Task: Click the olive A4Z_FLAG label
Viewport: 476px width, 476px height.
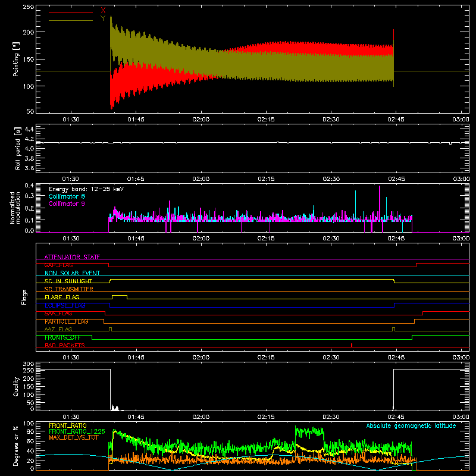Action: pyautogui.click(x=58, y=329)
